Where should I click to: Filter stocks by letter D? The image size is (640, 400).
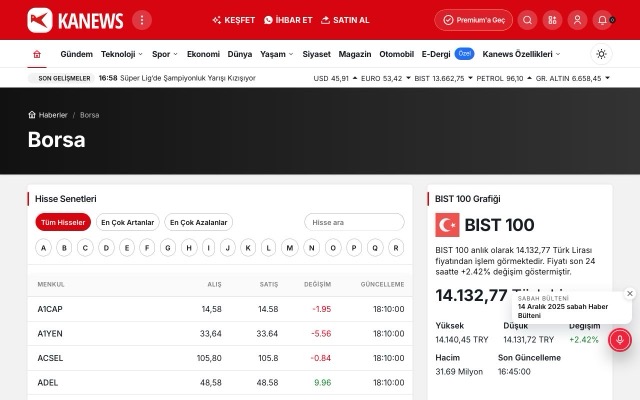coord(106,248)
